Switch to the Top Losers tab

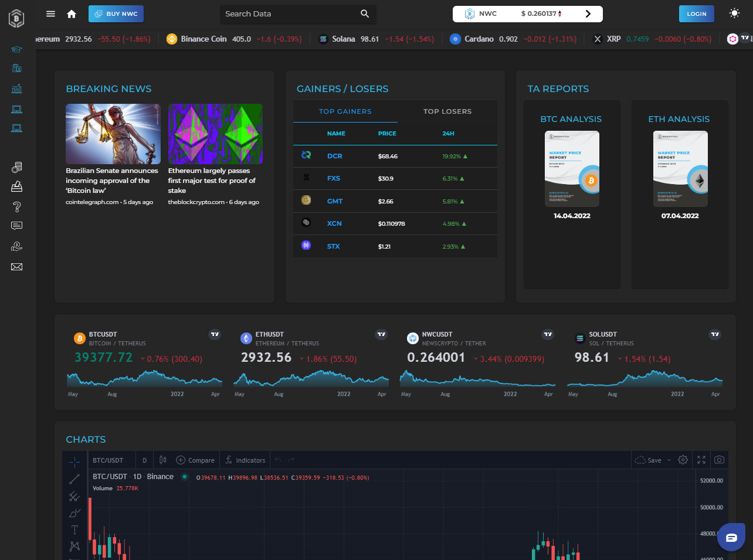click(x=447, y=111)
